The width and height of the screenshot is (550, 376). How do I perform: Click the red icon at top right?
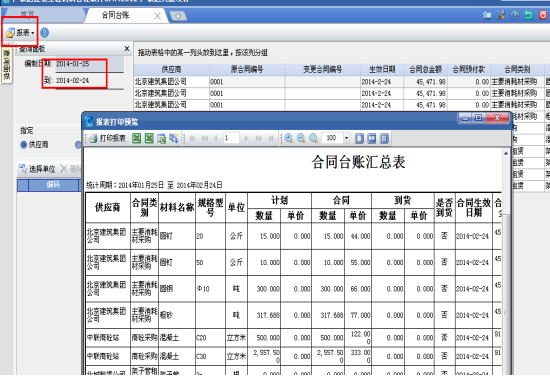[543, 15]
